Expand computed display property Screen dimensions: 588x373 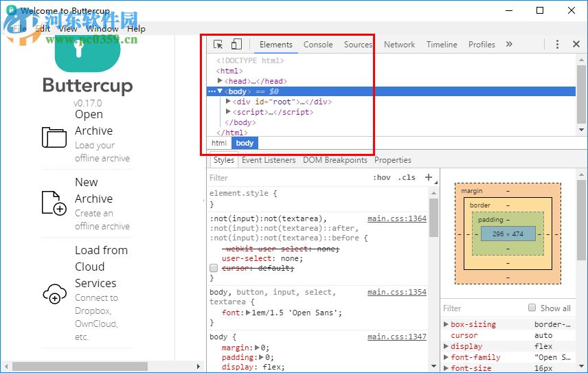446,346
